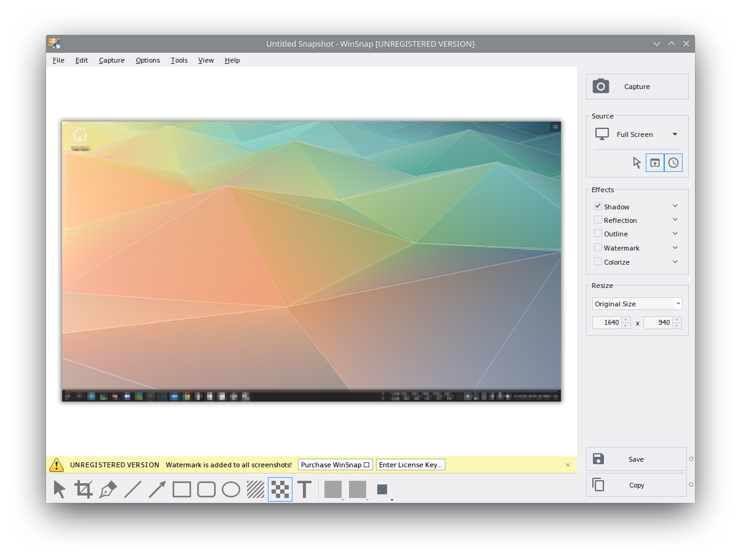Select the Line tool
Screen dimensions: 741x560
click(133, 489)
